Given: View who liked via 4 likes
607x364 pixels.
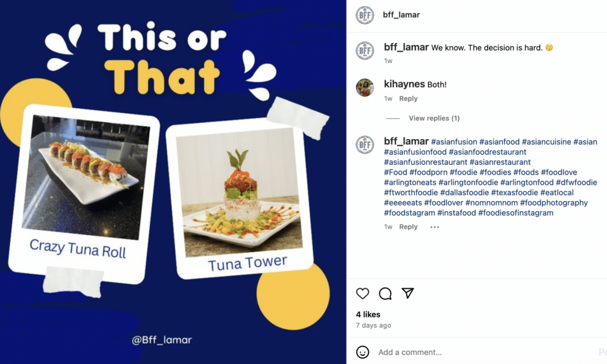Looking at the screenshot, I should 368,315.
